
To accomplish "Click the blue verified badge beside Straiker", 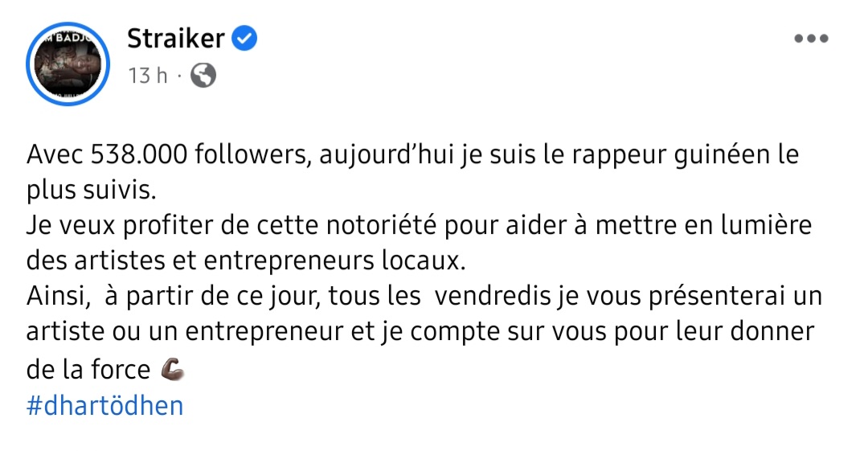I will pyautogui.click(x=244, y=39).
